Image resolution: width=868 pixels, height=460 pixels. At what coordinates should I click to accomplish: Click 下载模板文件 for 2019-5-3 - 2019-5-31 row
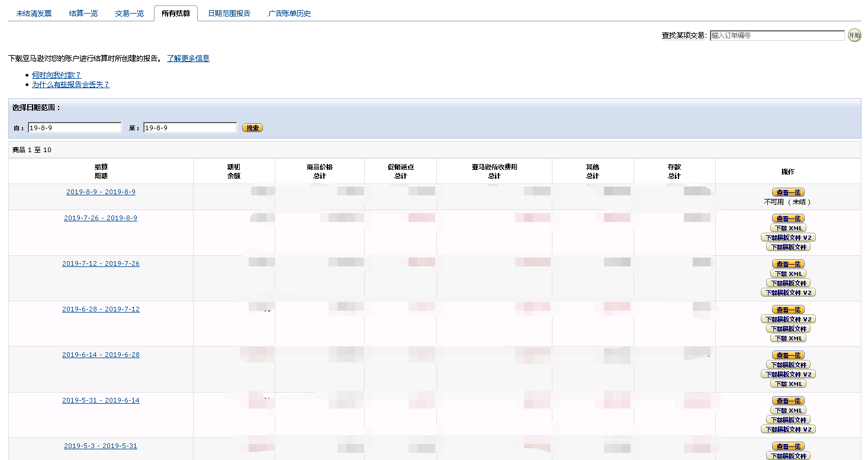[788, 456]
